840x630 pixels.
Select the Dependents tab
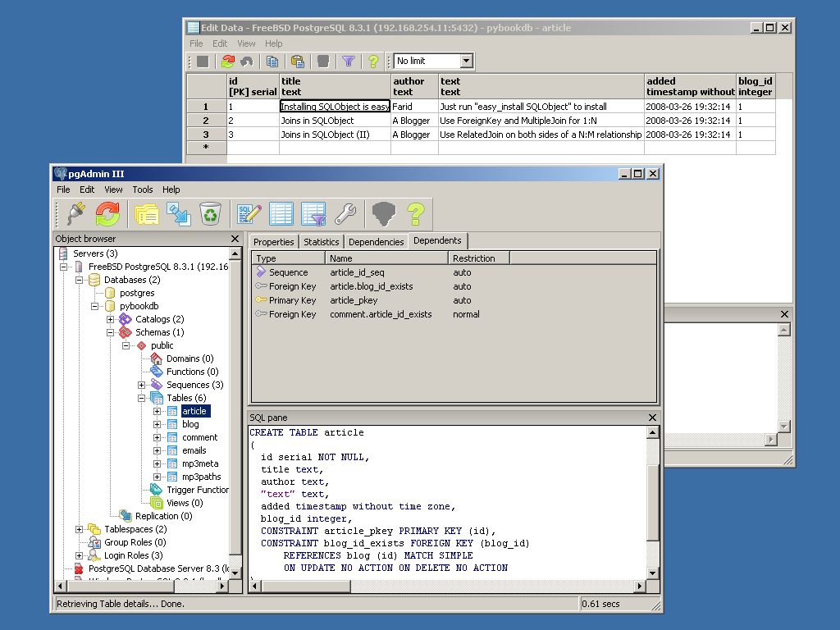437,240
